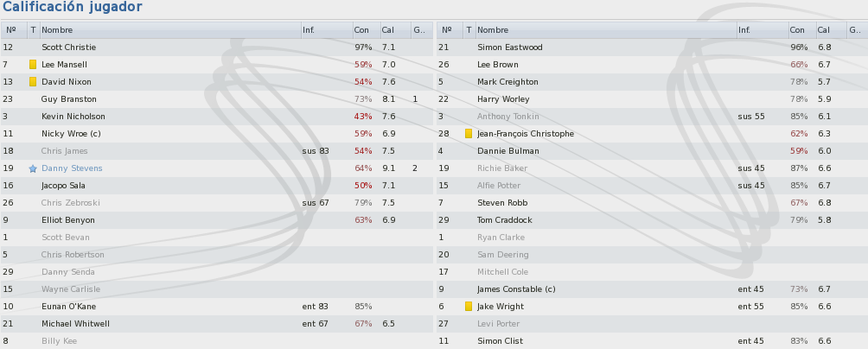Click Jean-François Christophe's yellow card icon
The image size is (868, 349).
469,134
